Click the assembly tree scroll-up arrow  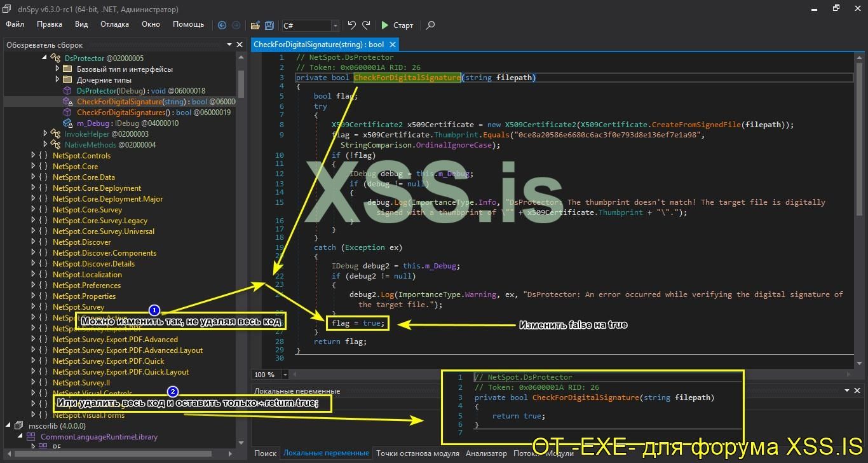coord(240,58)
